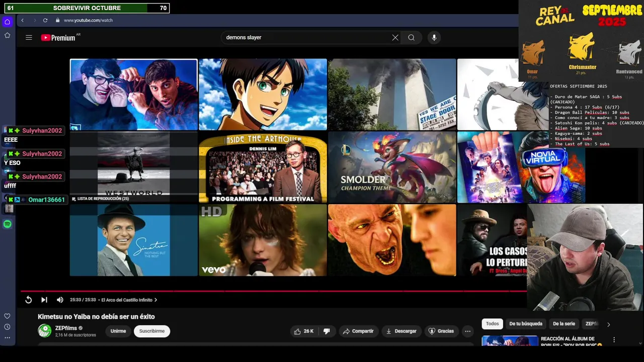Open sidebar clock history icon
644x362 pixels.
pos(7,327)
